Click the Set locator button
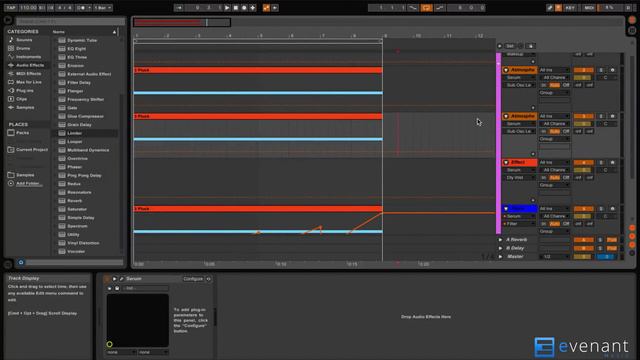Image resolution: width=640 pixels, height=360 pixels. [x=510, y=46]
